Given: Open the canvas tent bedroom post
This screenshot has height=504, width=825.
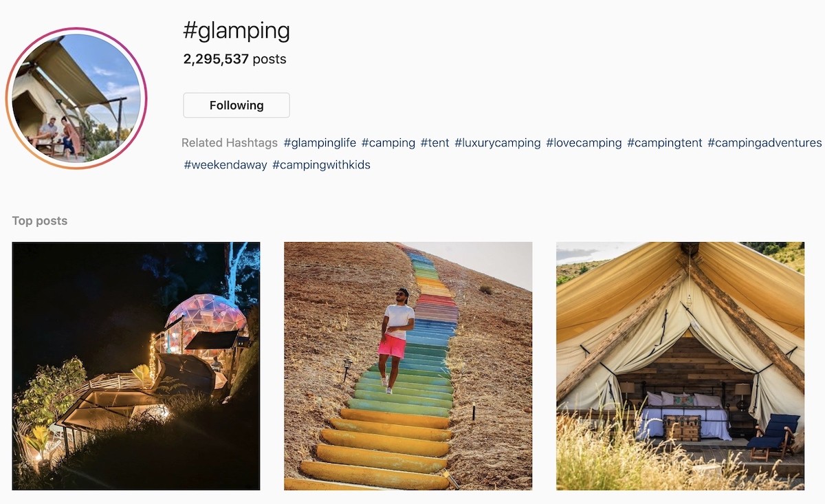Looking at the screenshot, I should pyautogui.click(x=680, y=366).
